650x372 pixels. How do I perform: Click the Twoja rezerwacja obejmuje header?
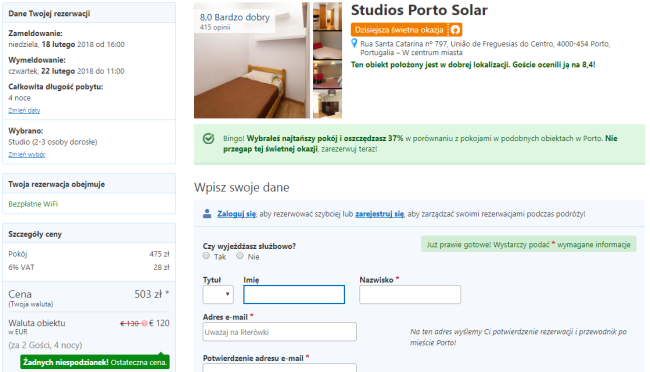(89, 184)
